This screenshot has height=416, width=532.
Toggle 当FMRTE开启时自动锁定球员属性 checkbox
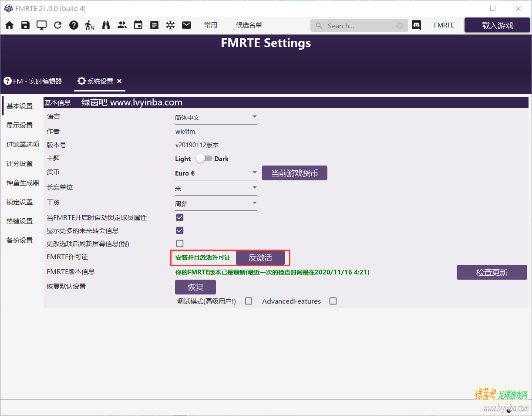pyautogui.click(x=180, y=217)
